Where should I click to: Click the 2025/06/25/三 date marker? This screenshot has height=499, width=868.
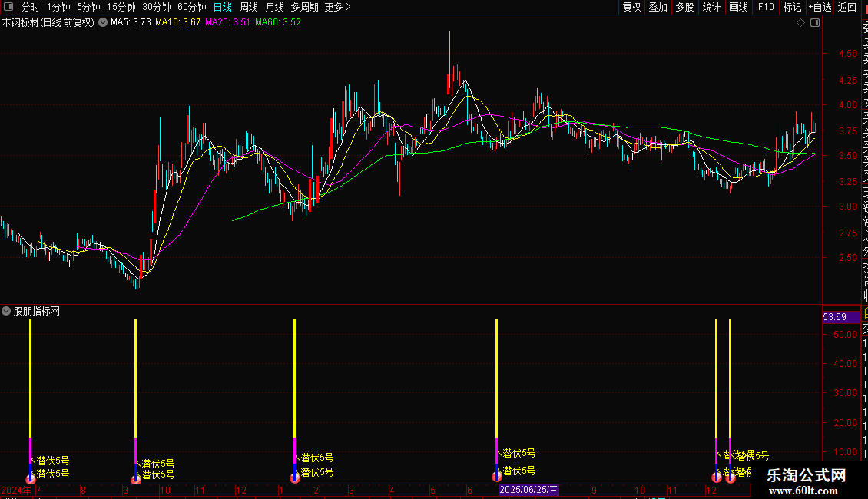(528, 490)
